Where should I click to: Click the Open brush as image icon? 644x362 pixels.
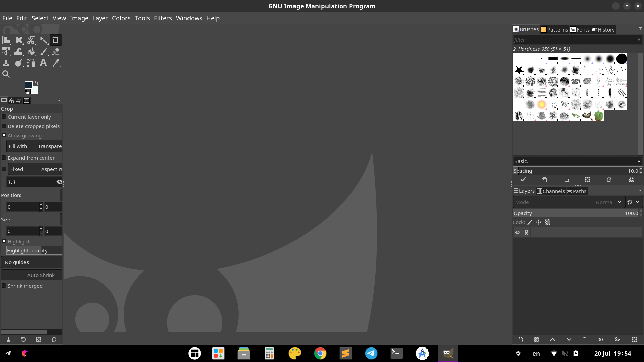coord(631,180)
